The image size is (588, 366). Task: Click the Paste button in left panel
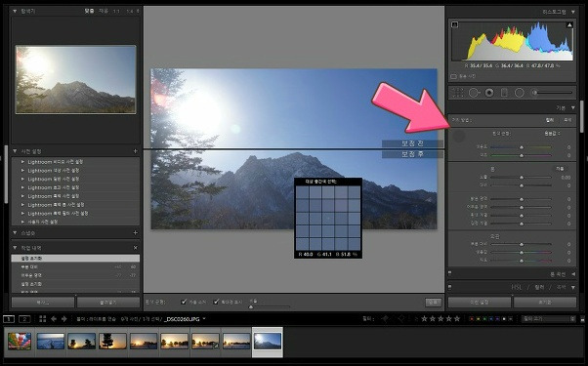[x=108, y=302]
